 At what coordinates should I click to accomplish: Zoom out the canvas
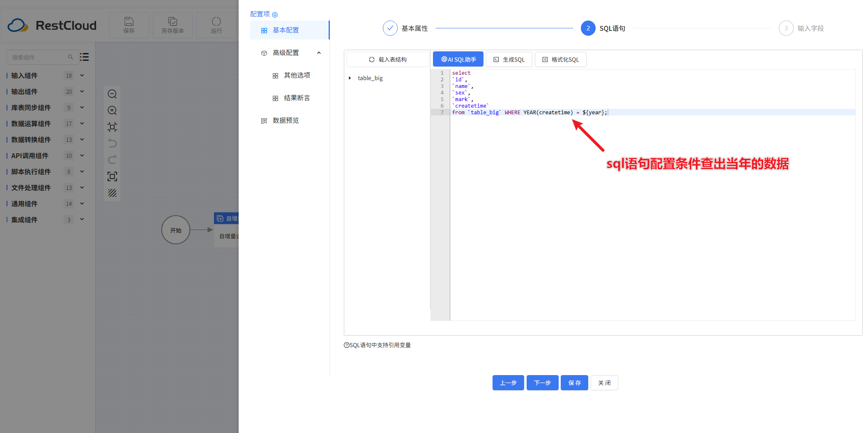[x=112, y=94]
